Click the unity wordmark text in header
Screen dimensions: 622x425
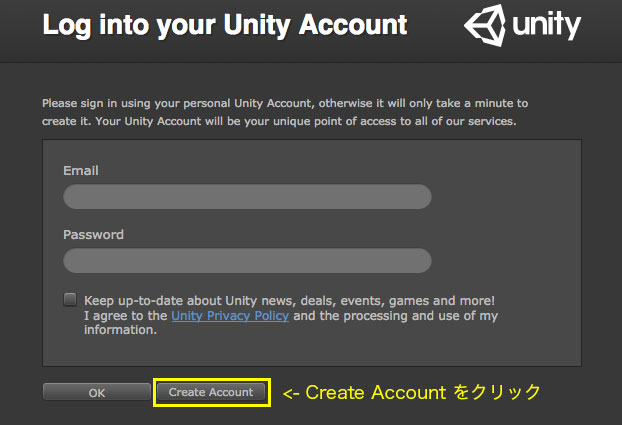click(x=546, y=25)
